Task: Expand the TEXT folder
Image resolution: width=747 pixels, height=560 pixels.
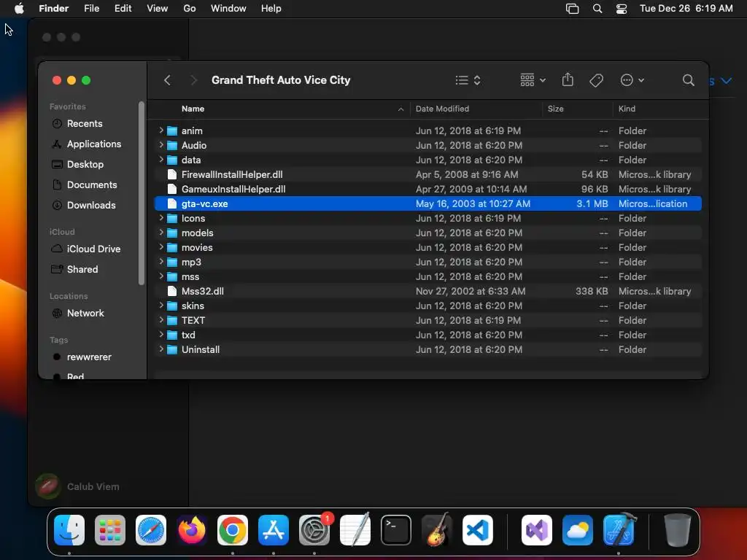Action: (161, 320)
